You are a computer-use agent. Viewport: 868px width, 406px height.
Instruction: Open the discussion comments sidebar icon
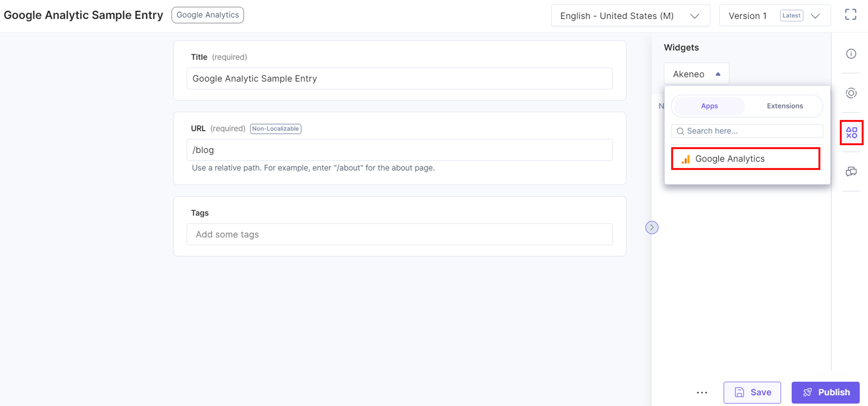click(851, 171)
